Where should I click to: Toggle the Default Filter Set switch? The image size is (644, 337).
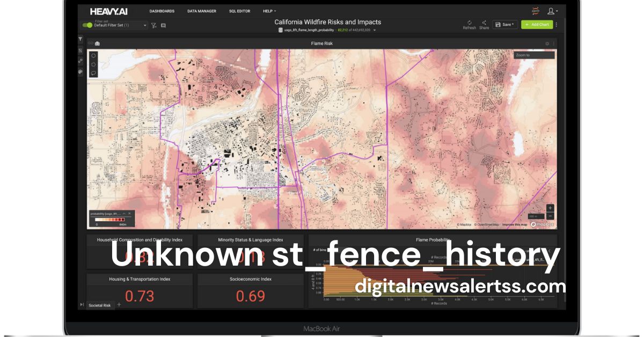(87, 25)
